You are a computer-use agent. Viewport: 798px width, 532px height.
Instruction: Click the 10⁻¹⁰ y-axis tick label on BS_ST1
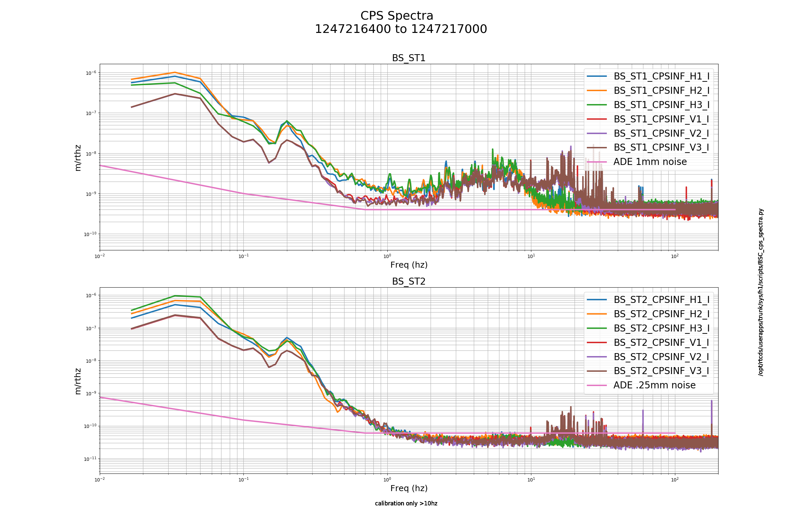coord(89,234)
